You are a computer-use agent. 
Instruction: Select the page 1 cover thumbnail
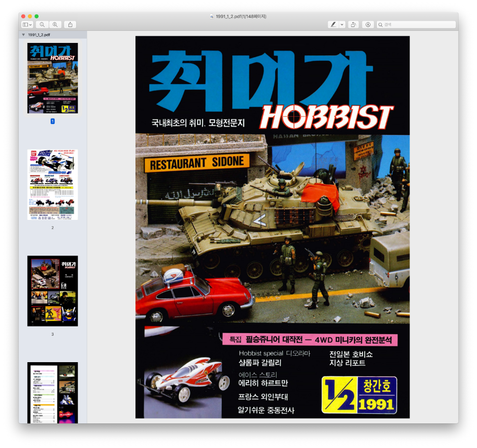(53, 78)
